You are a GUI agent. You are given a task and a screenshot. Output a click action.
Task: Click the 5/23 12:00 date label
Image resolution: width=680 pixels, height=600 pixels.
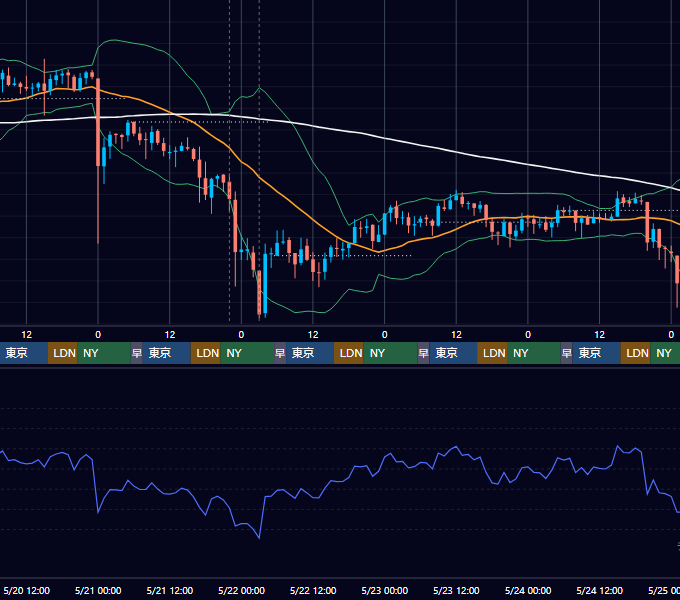456,590
